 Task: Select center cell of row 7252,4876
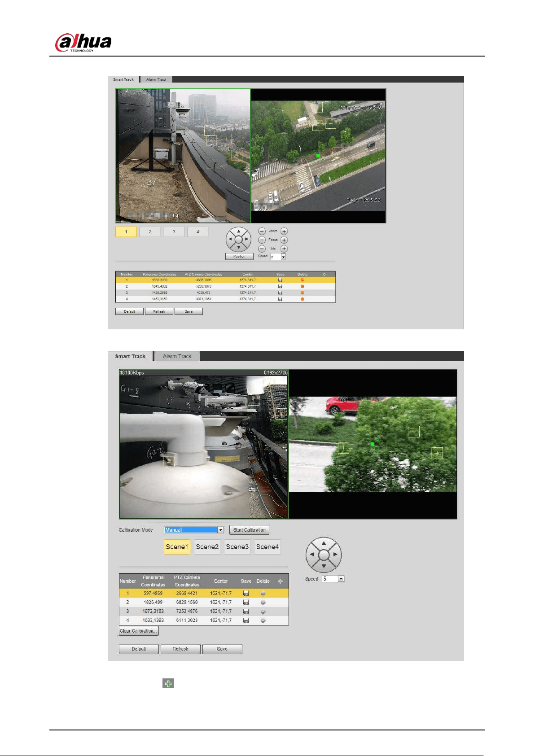[221, 611]
